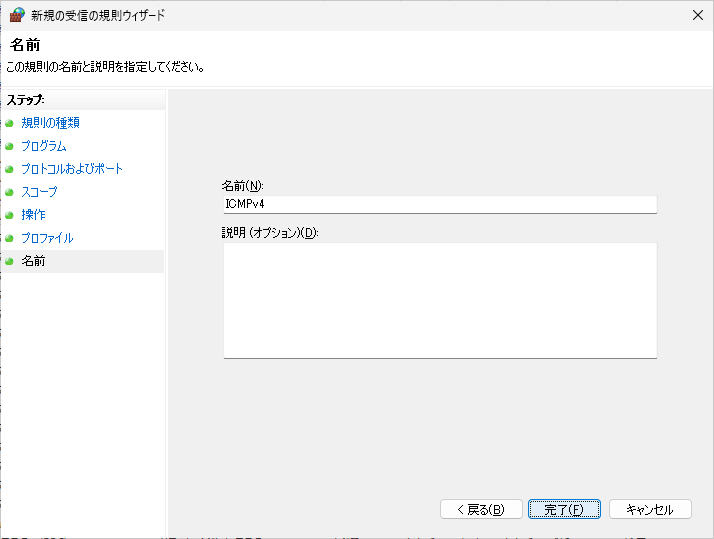Screen dimensions: 714x539
Task: Click the 名前(N): label
Action: pos(243,186)
